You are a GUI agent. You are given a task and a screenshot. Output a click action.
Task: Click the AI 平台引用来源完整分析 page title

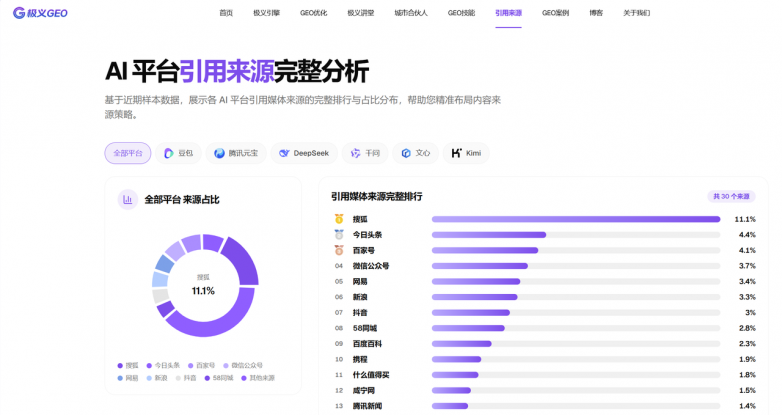click(237, 71)
